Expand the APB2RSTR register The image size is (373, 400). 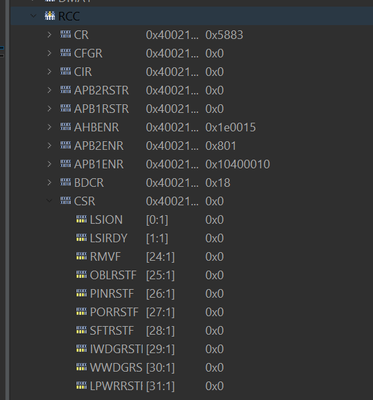[x=49, y=90]
